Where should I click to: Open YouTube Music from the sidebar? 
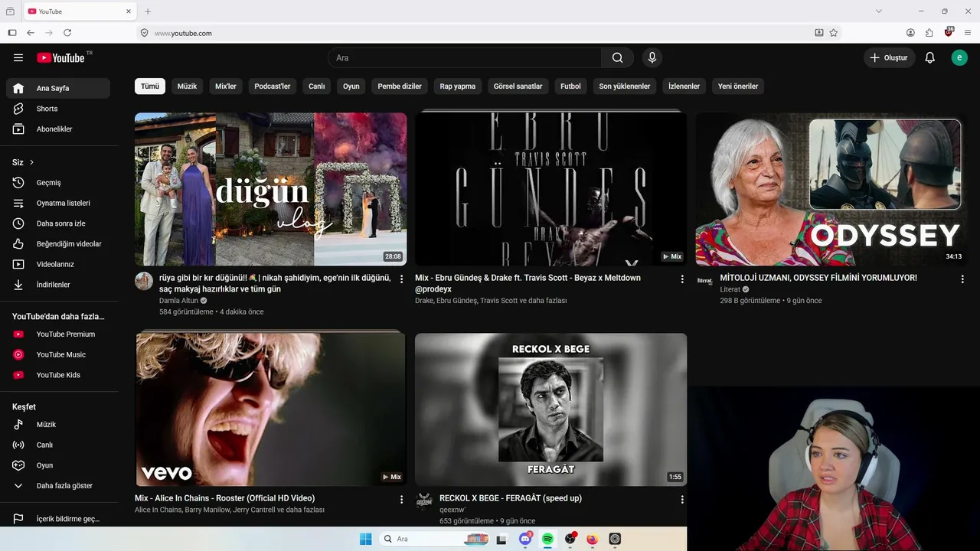click(x=58, y=354)
